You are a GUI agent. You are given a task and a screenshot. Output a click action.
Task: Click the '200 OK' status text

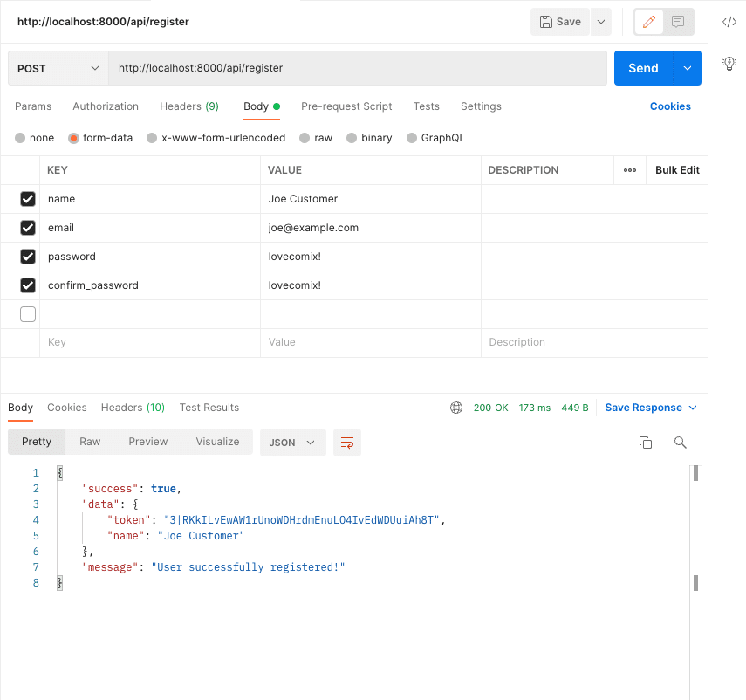490,408
